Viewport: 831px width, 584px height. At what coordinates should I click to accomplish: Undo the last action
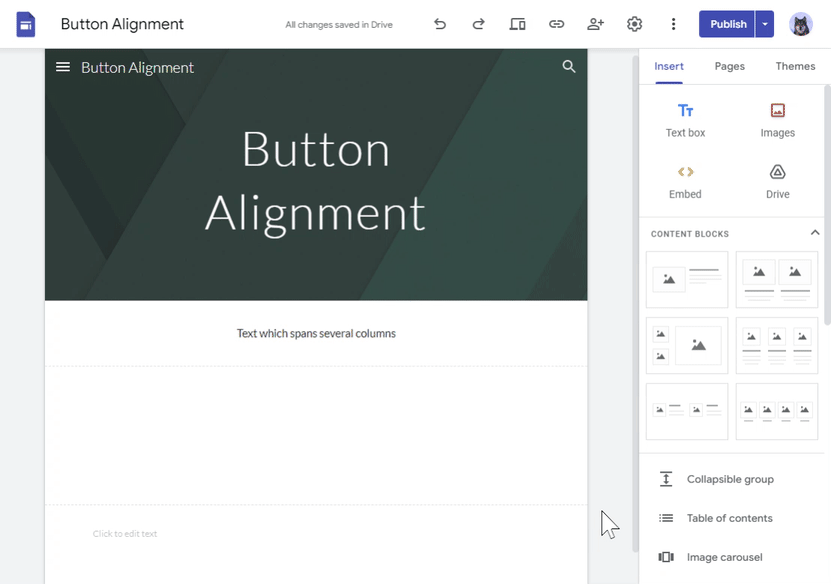440,24
